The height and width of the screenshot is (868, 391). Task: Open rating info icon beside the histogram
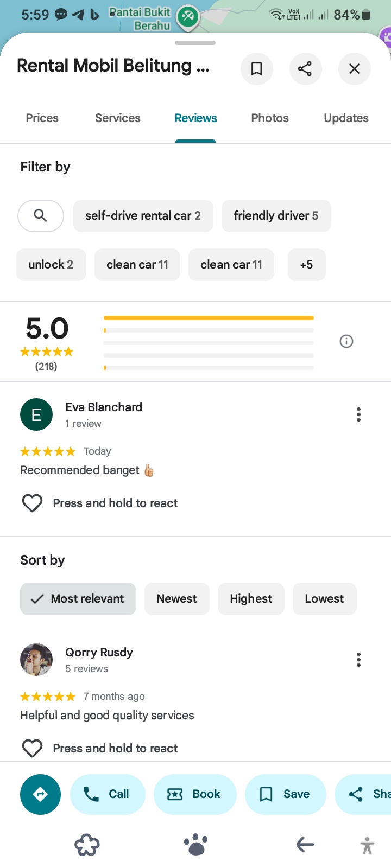(x=346, y=341)
